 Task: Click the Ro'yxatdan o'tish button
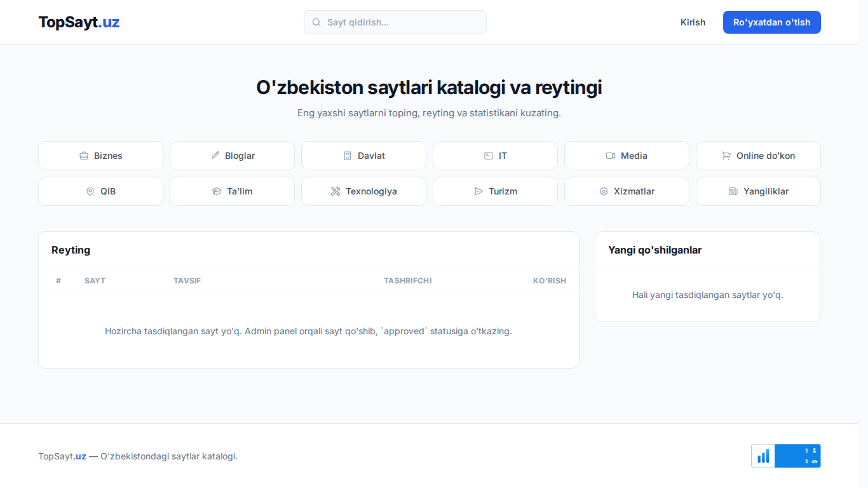[x=772, y=22]
